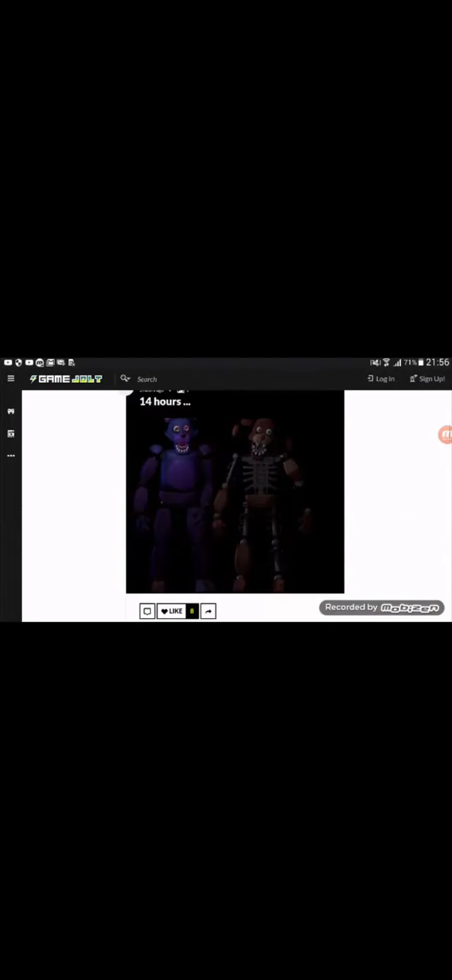Open comments on the post
452x980 pixels.
pos(147,611)
